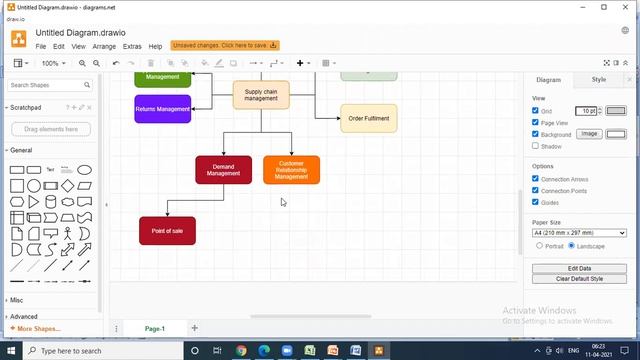Open the Paper Size A4 dropdown
The height and width of the screenshot is (360, 640).
pyautogui.click(x=579, y=233)
